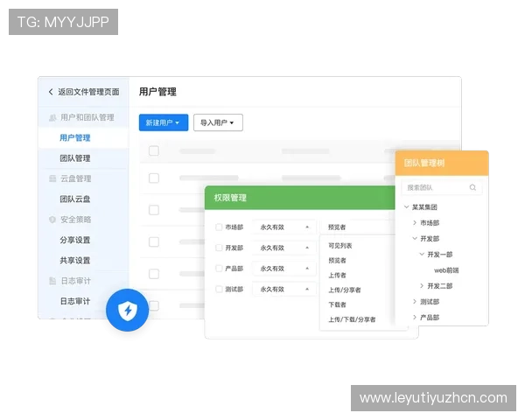Collapse the 开发一部 tree node
The width and height of the screenshot is (525, 420).
422,255
